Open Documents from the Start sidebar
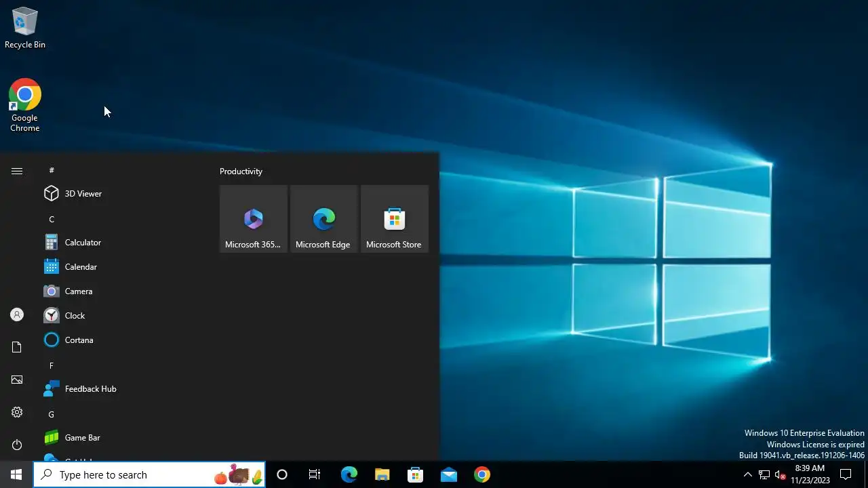Viewport: 868px width, 488px height. point(17,347)
